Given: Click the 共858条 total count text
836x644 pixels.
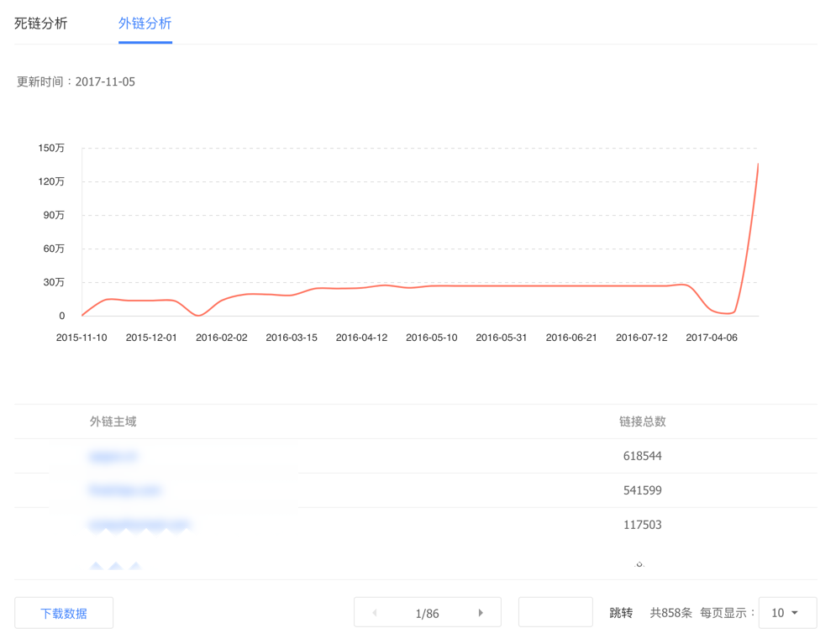Looking at the screenshot, I should coord(670,613).
